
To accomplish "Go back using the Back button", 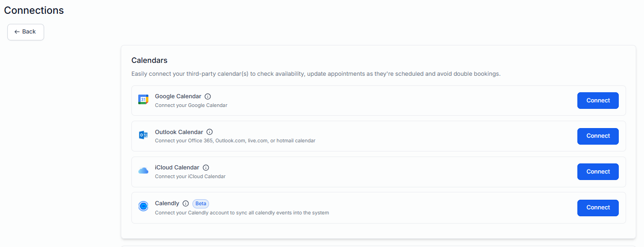I will [x=26, y=32].
